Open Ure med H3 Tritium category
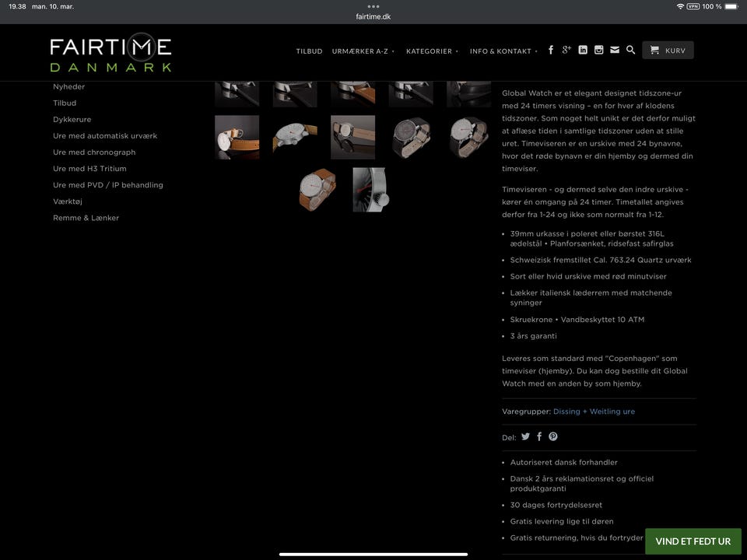Viewport: 747px width, 560px height. click(x=89, y=169)
